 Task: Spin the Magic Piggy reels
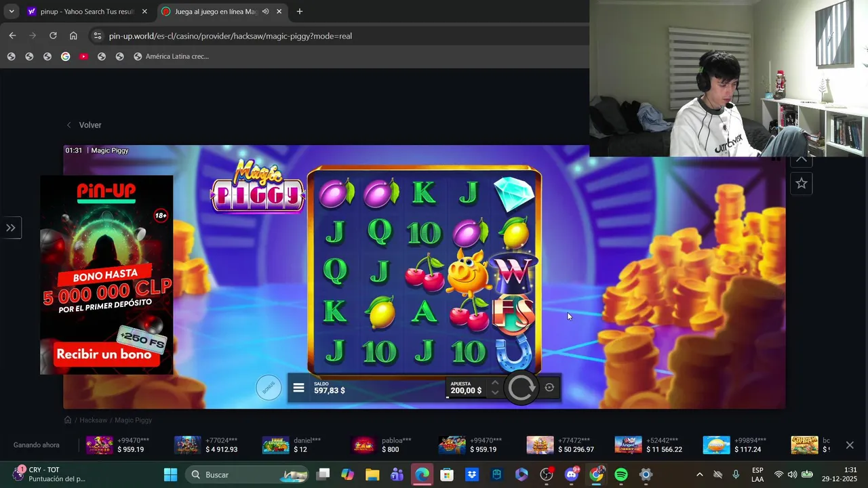[521, 388]
